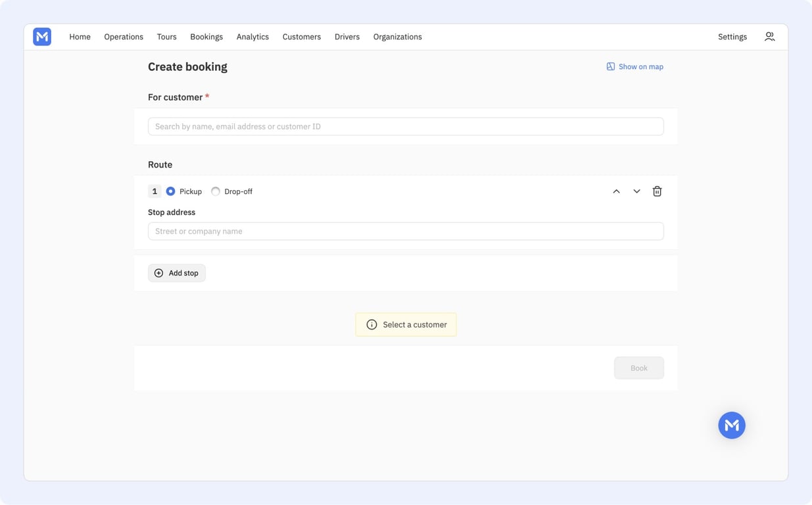
Task: Click the info icon in Select a customer
Action: tap(371, 325)
